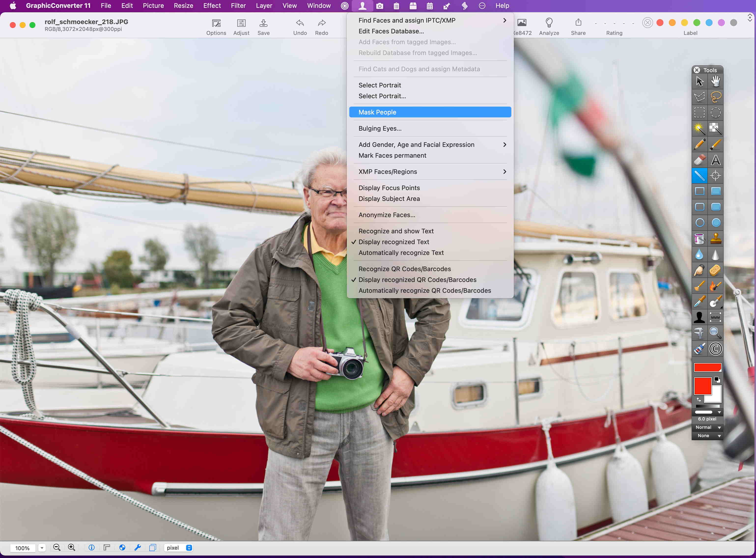Select the eraser tool
756x558 pixels.
[x=699, y=160]
